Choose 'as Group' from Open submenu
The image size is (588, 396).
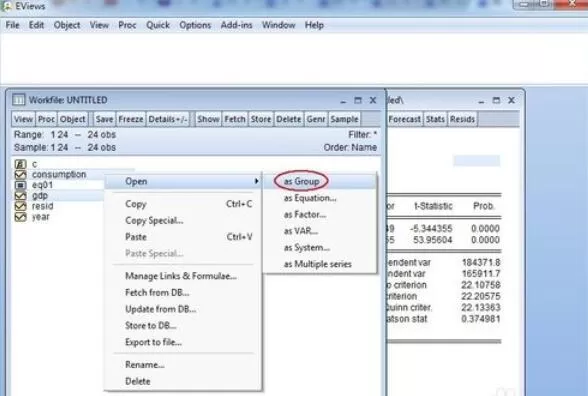[320, 182]
